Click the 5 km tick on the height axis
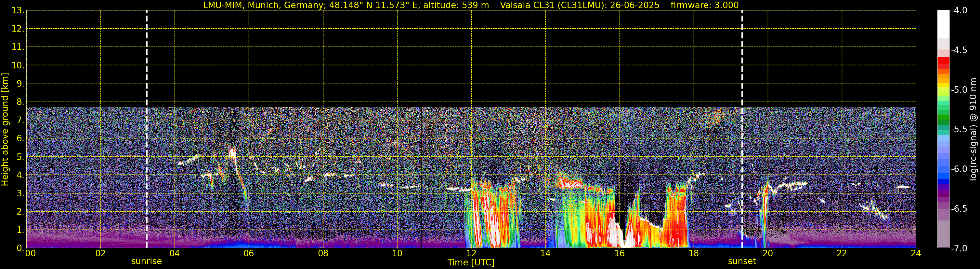The height and width of the screenshot is (269, 980). [x=20, y=157]
